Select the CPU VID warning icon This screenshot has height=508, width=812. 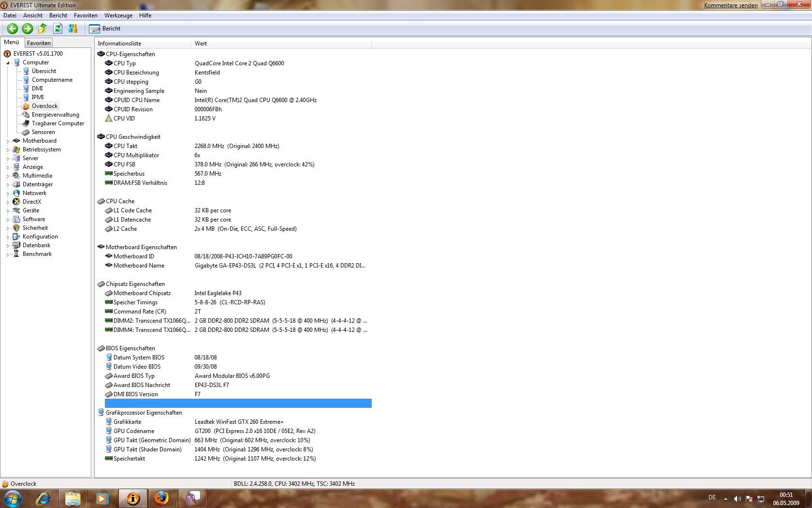pyautogui.click(x=109, y=119)
